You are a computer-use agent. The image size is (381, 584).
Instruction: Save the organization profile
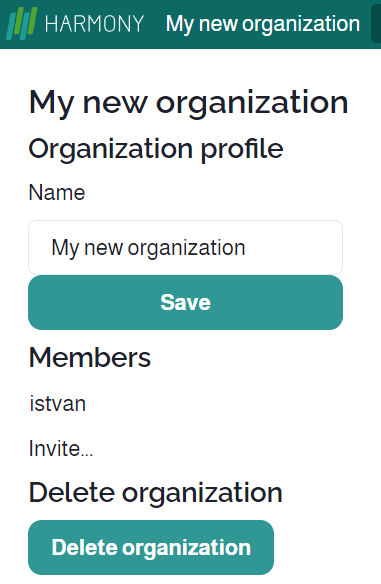[185, 302]
